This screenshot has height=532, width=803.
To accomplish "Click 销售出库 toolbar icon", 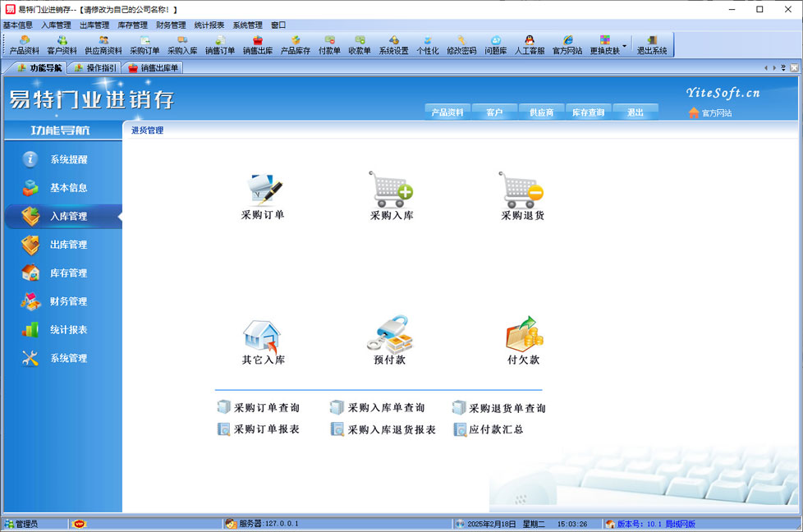I will click(257, 45).
